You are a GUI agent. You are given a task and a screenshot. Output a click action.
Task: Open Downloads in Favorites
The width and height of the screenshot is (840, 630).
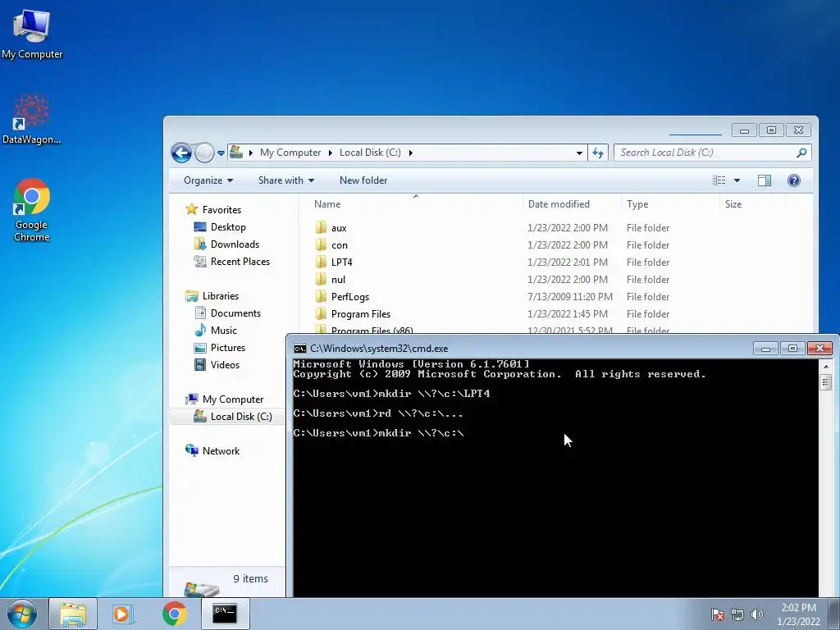tap(235, 244)
